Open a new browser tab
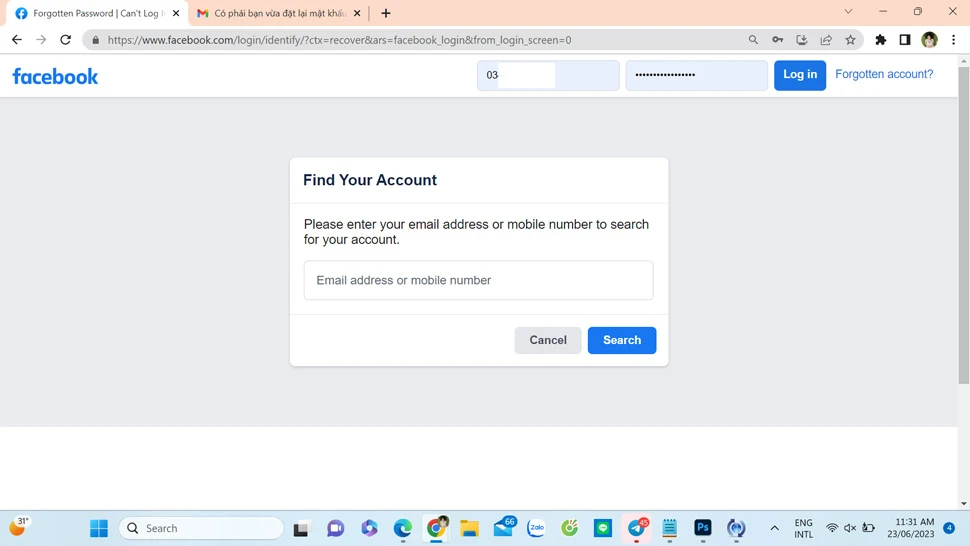 coord(386,13)
